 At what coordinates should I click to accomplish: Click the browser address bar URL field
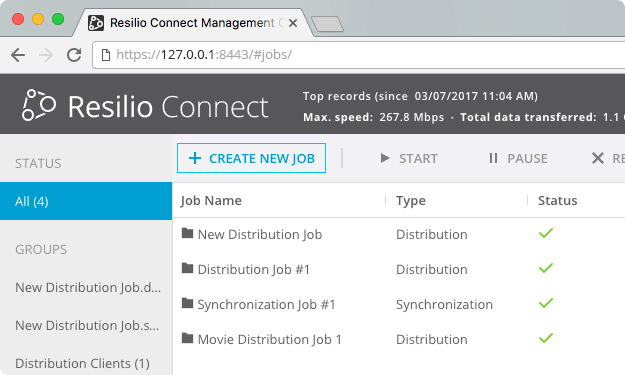359,55
